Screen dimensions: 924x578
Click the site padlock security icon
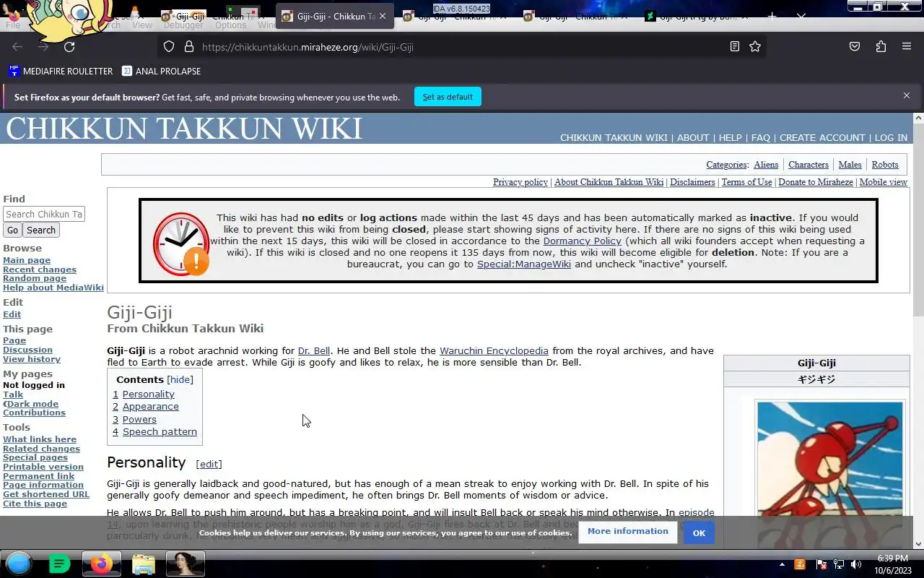coord(189,47)
